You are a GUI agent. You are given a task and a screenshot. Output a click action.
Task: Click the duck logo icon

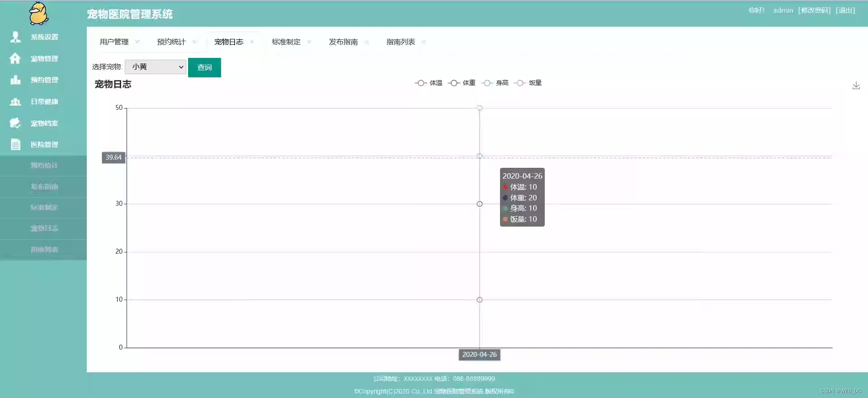point(39,13)
